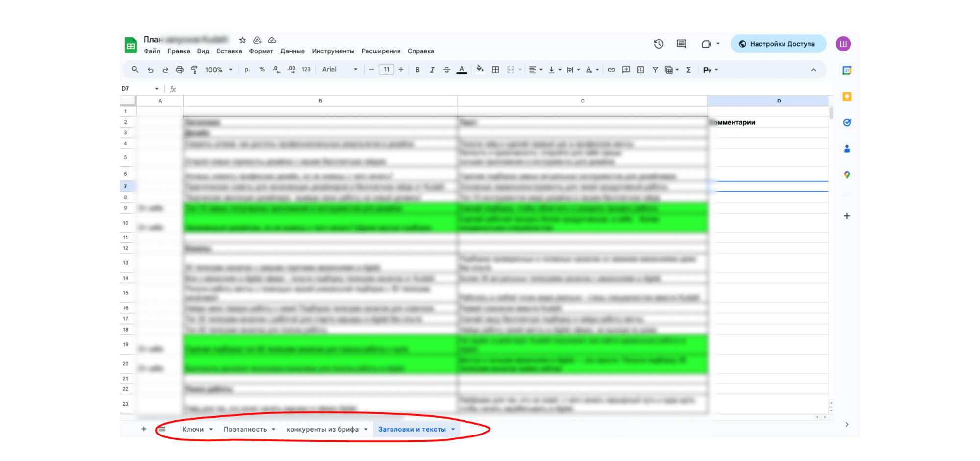Check the cloud save status icon
The image size is (980, 461).
click(272, 40)
